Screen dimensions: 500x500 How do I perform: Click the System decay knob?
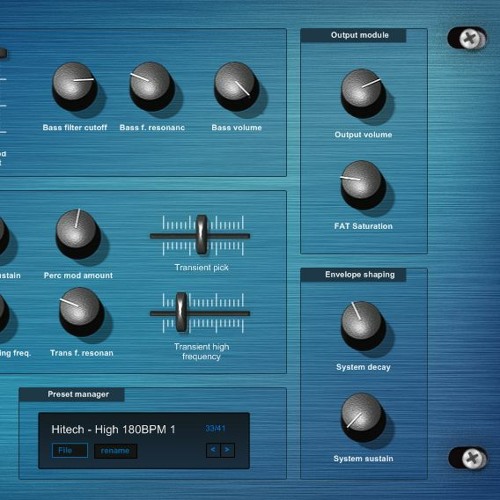[363, 326]
